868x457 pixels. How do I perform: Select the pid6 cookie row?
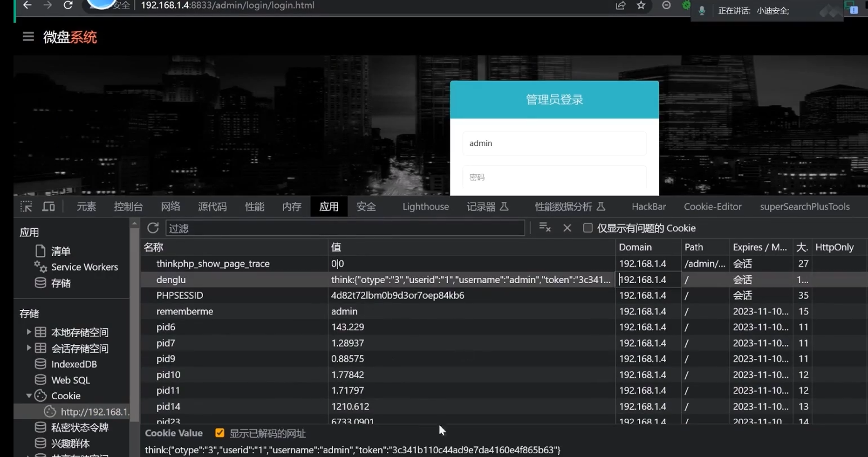[x=504, y=327]
